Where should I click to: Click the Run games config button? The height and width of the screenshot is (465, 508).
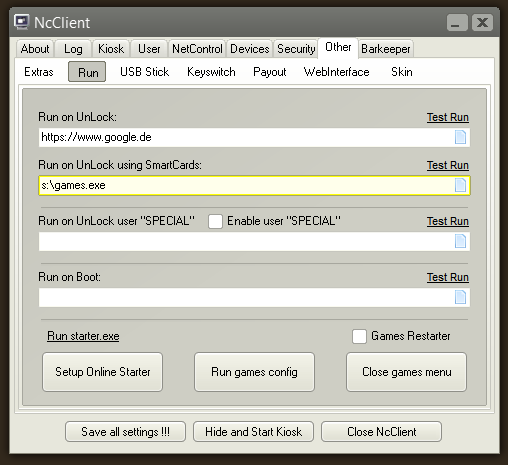[x=254, y=372]
